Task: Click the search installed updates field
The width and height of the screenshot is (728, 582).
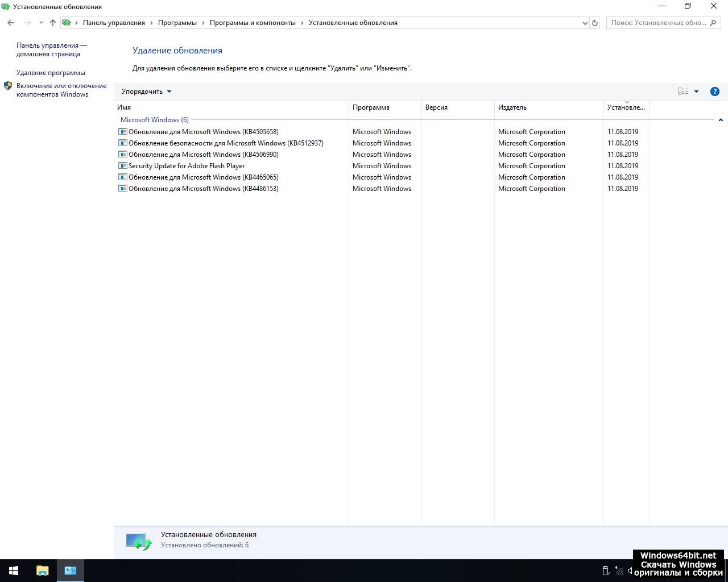Action: click(x=658, y=23)
